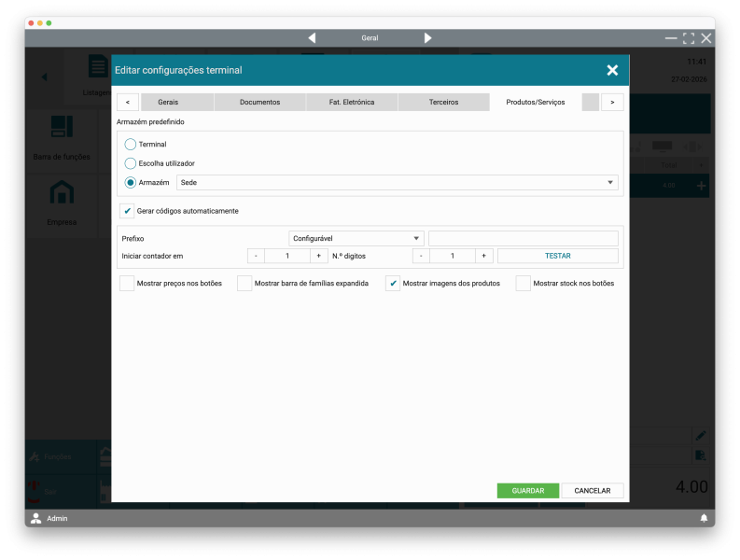Select the Escolha utilizador radio option
The width and height of the screenshot is (740, 560).
click(x=131, y=163)
